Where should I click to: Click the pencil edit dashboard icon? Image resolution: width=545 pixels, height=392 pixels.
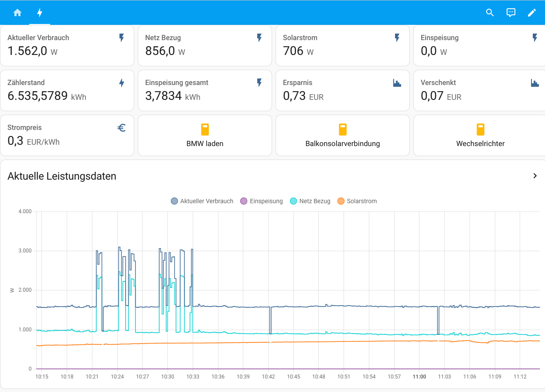point(531,13)
